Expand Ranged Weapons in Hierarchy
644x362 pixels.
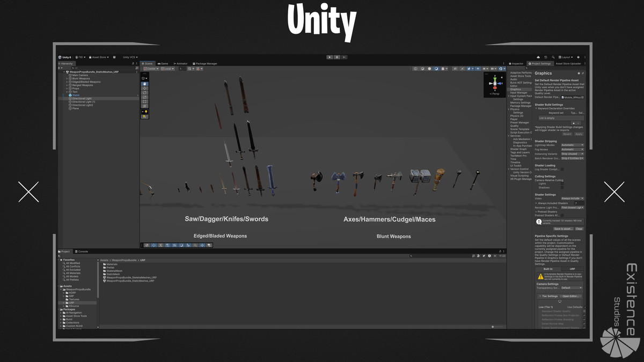pyautogui.click(x=67, y=85)
